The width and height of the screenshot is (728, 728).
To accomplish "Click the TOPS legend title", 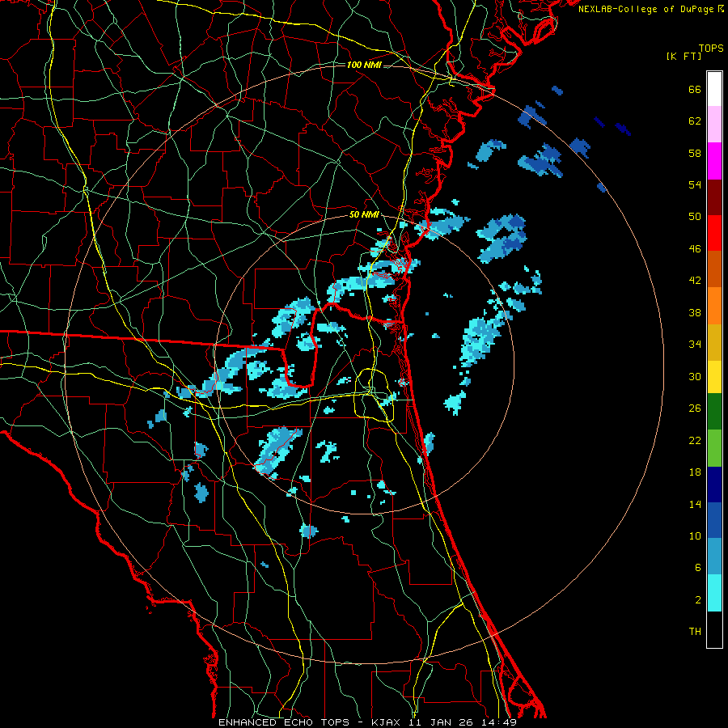I will pyautogui.click(x=711, y=48).
